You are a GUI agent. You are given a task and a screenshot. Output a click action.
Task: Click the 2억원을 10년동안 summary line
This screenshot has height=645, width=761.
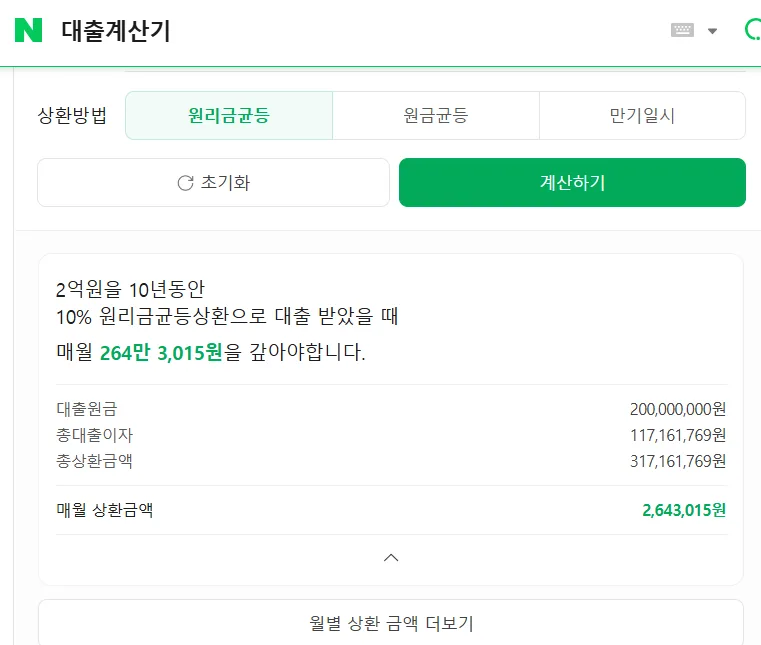(130, 290)
